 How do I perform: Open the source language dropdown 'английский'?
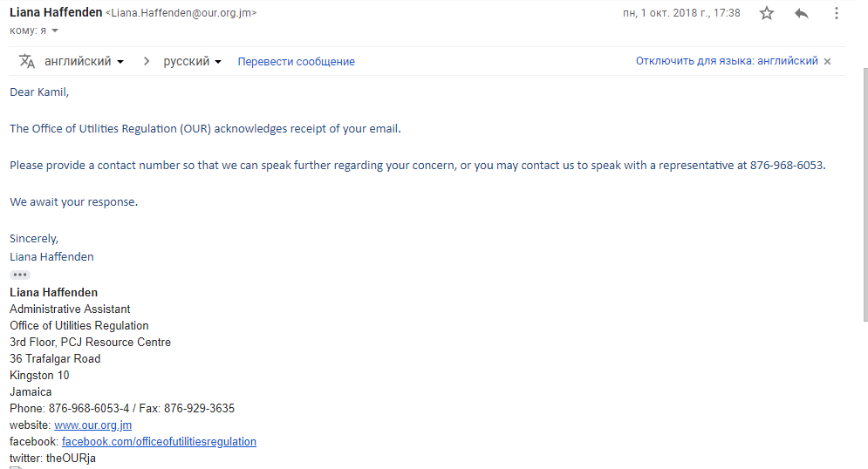pos(84,61)
